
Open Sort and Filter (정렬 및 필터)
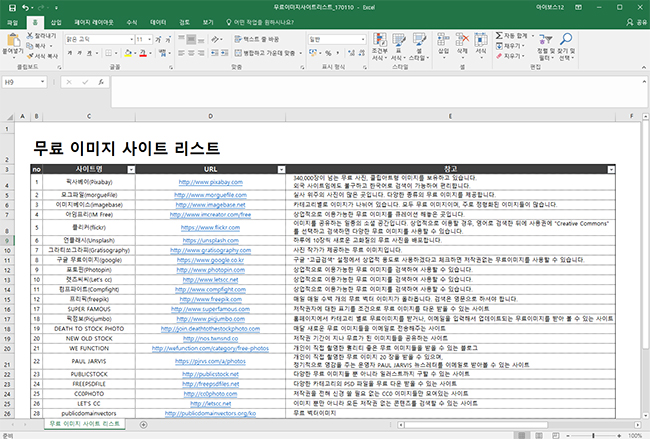coord(546,46)
